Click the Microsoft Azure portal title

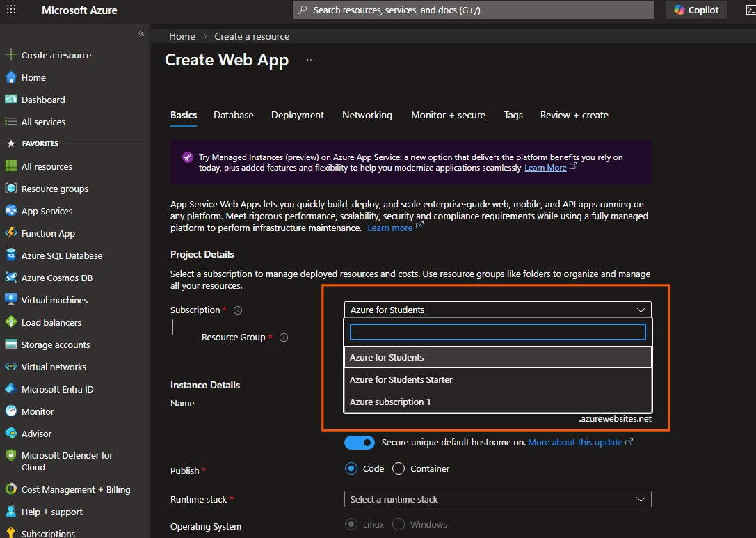79,10
